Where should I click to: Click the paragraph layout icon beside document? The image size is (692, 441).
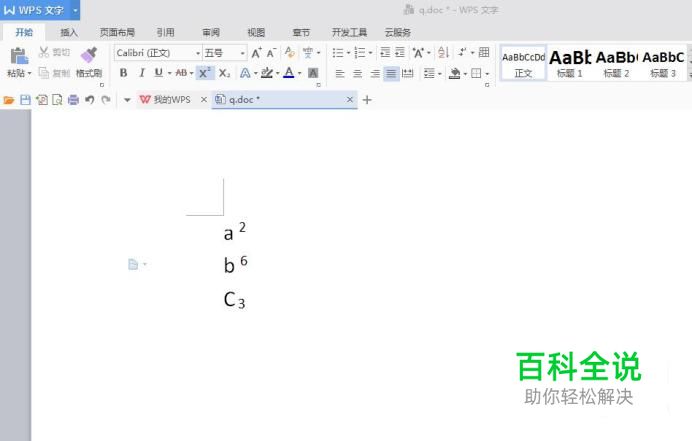coord(133,264)
